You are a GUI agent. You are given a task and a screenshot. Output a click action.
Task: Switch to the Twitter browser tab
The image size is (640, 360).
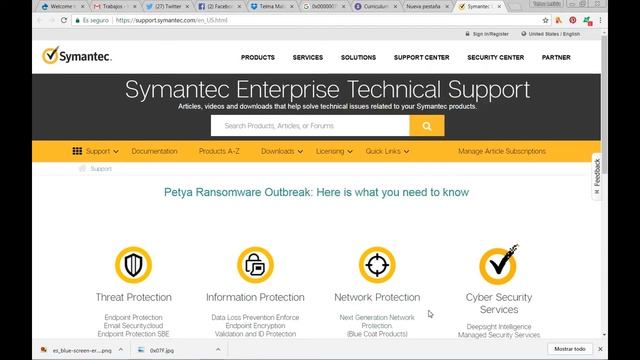click(167, 7)
